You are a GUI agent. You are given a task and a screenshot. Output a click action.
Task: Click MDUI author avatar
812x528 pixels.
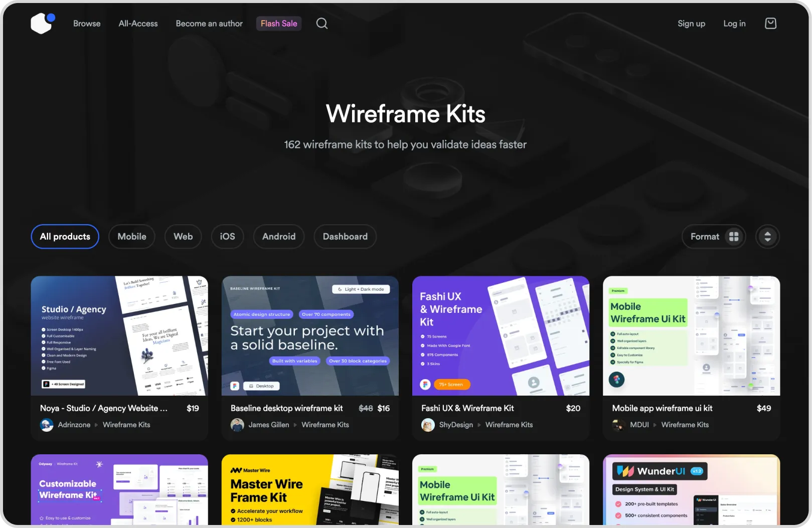[618, 425]
